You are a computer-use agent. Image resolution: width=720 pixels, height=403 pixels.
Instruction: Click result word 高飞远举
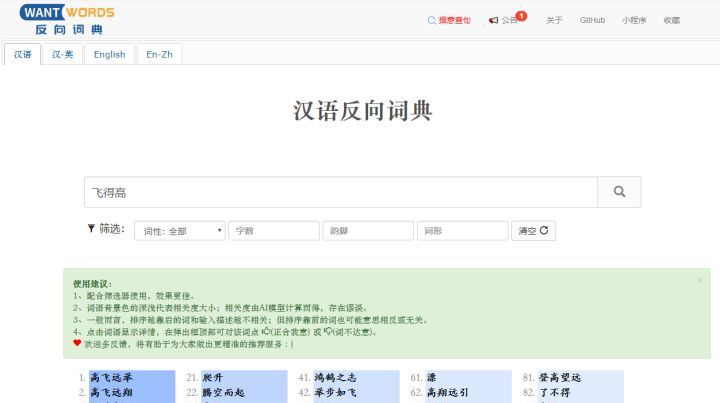click(x=112, y=377)
